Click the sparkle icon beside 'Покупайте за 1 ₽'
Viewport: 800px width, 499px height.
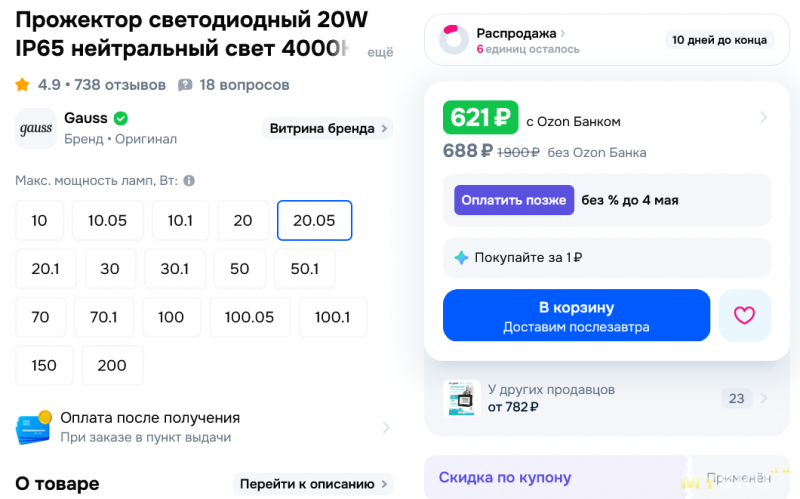[461, 257]
